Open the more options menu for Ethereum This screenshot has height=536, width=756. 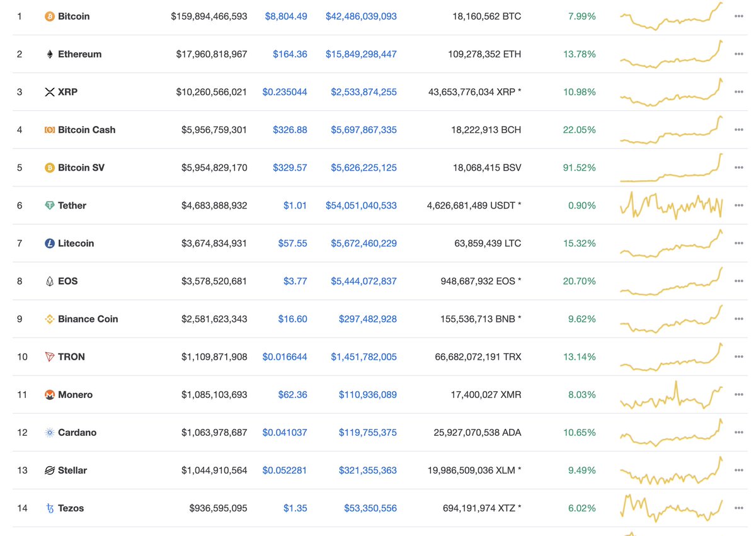[739, 54]
